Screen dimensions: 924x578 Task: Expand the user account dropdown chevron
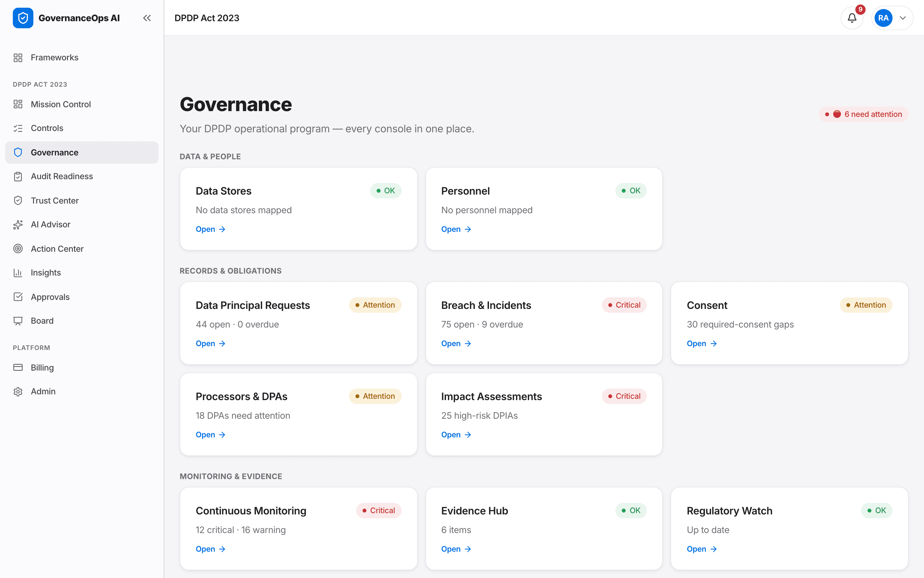(903, 18)
